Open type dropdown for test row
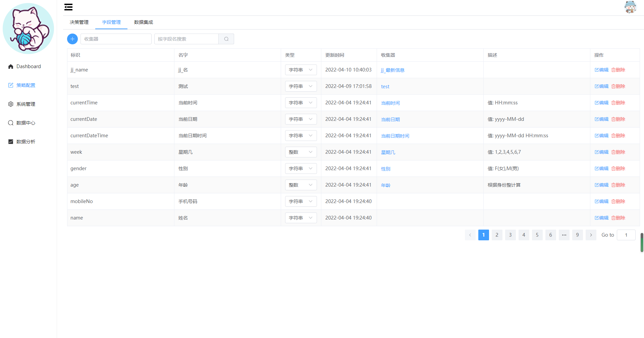This screenshot has width=644, height=338. [x=301, y=86]
